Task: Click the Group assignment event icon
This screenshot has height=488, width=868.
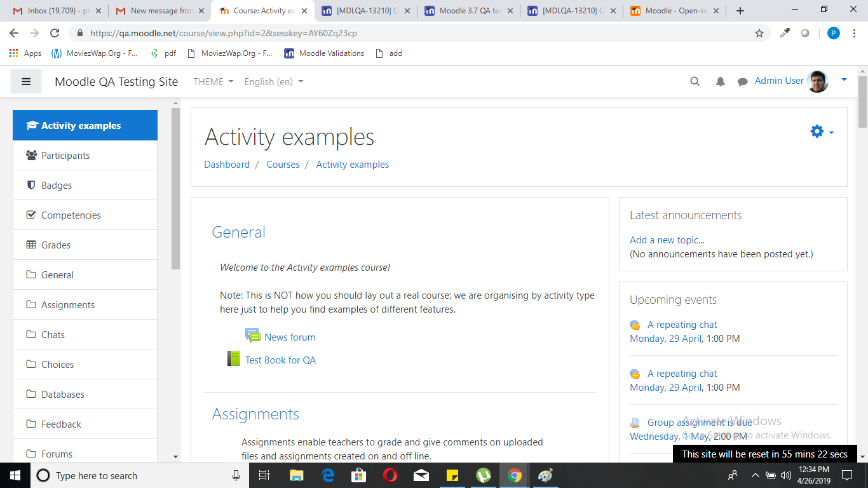Action: (x=635, y=423)
